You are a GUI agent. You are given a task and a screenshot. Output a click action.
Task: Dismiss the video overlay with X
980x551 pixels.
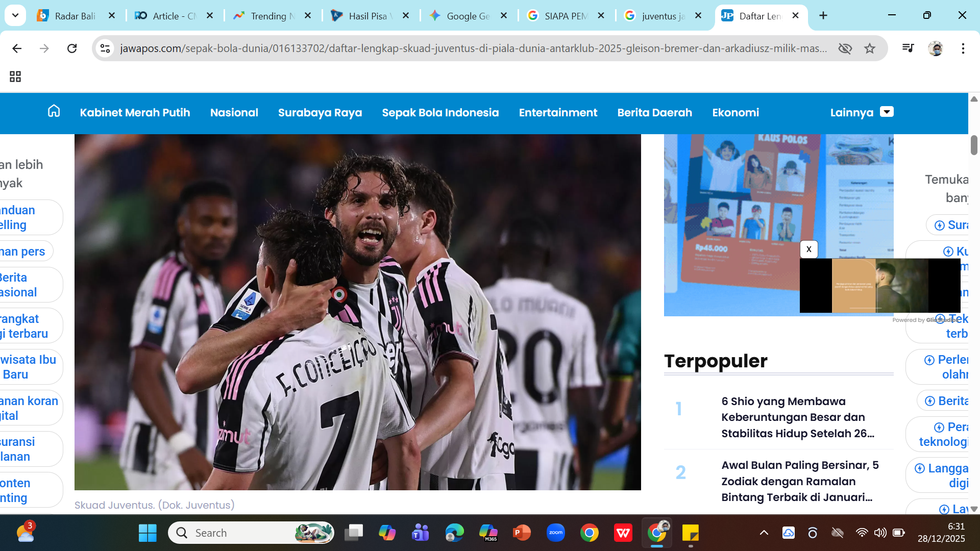(809, 249)
